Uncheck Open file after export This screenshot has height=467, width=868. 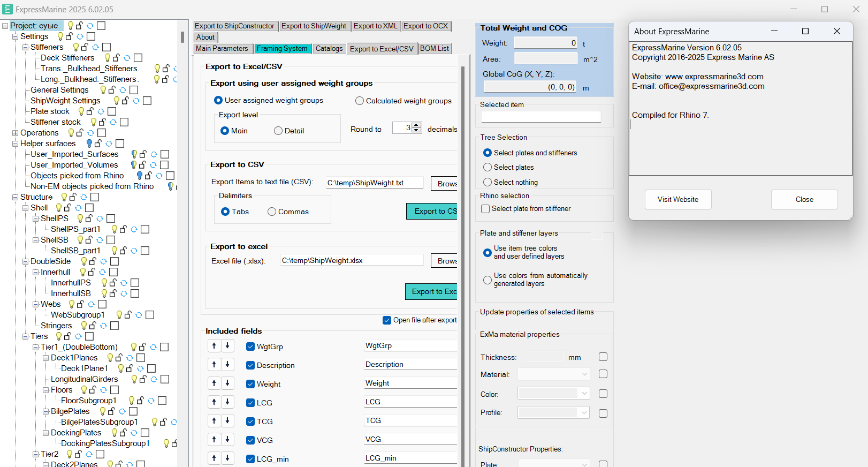coord(387,320)
